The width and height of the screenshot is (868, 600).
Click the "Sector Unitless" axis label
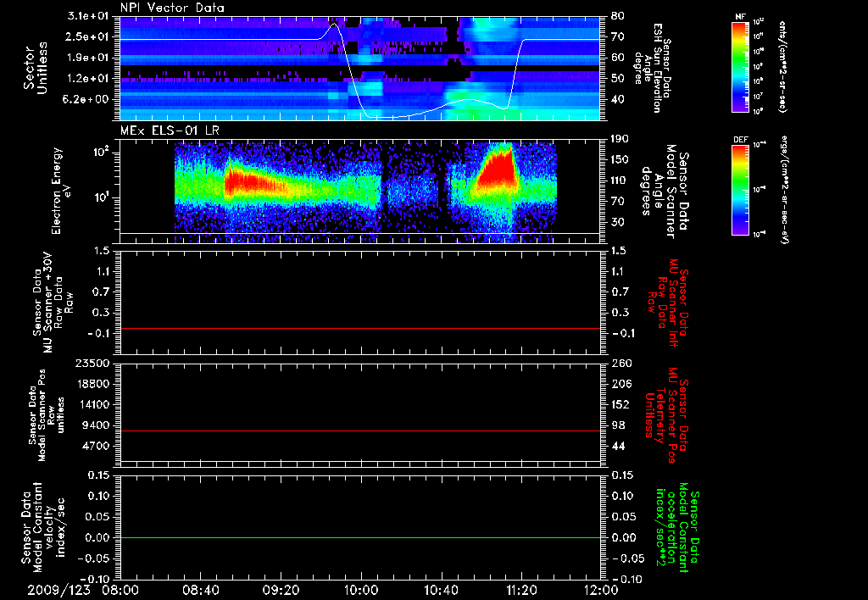(35, 68)
